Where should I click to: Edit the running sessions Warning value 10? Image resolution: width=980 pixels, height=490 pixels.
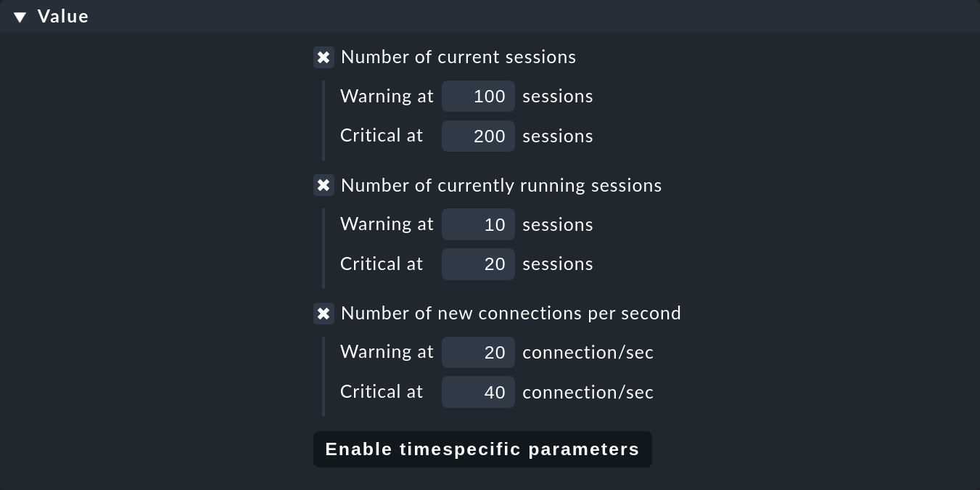(478, 224)
